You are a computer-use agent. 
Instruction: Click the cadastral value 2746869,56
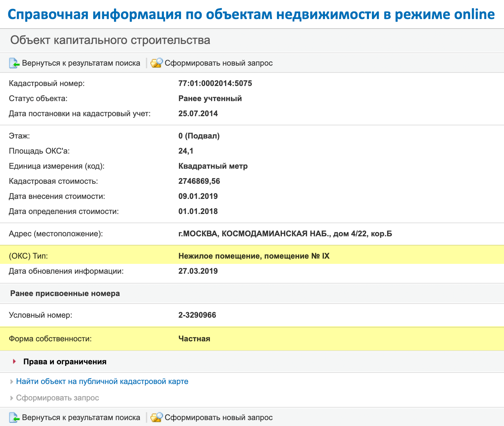pos(199,181)
